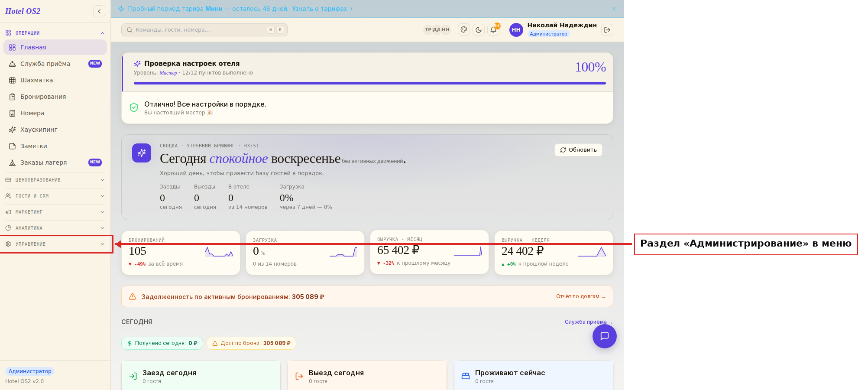
Task: Click the hotel setup progress bar
Action: [370, 83]
